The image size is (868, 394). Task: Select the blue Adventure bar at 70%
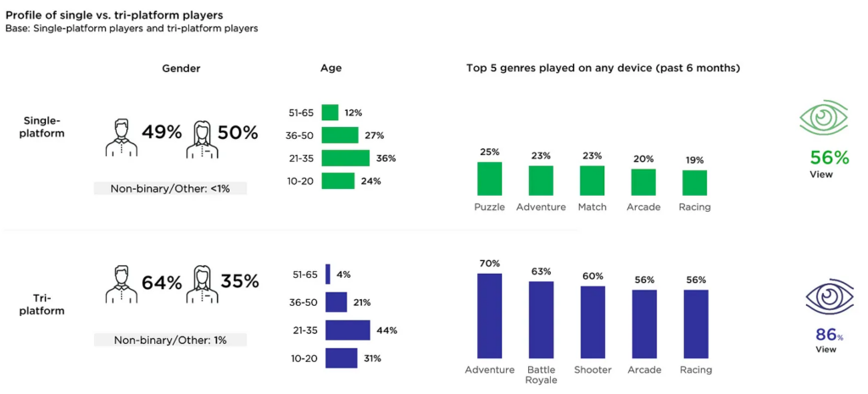tap(490, 316)
